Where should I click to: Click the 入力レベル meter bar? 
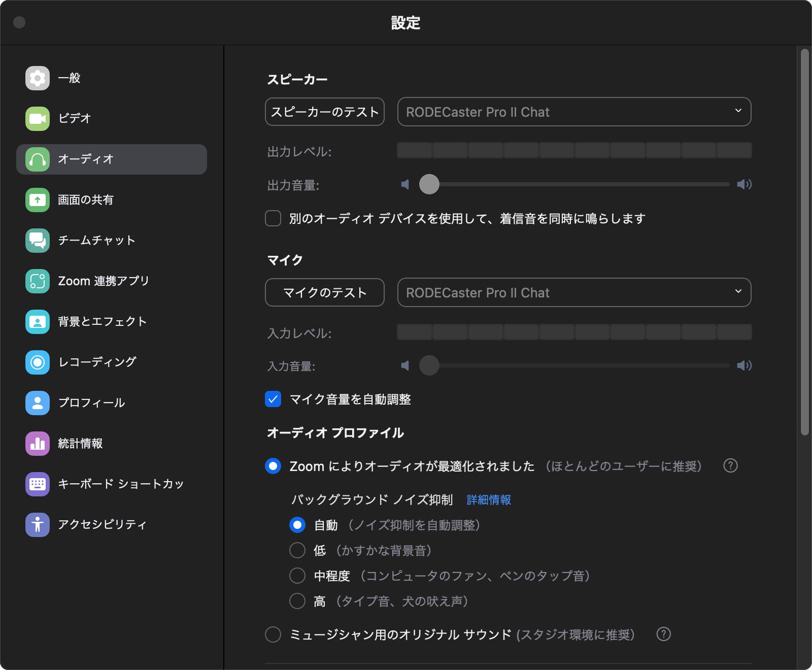click(574, 332)
